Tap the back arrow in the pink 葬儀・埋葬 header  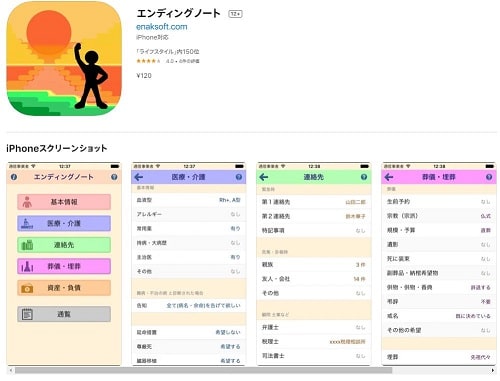tap(389, 177)
